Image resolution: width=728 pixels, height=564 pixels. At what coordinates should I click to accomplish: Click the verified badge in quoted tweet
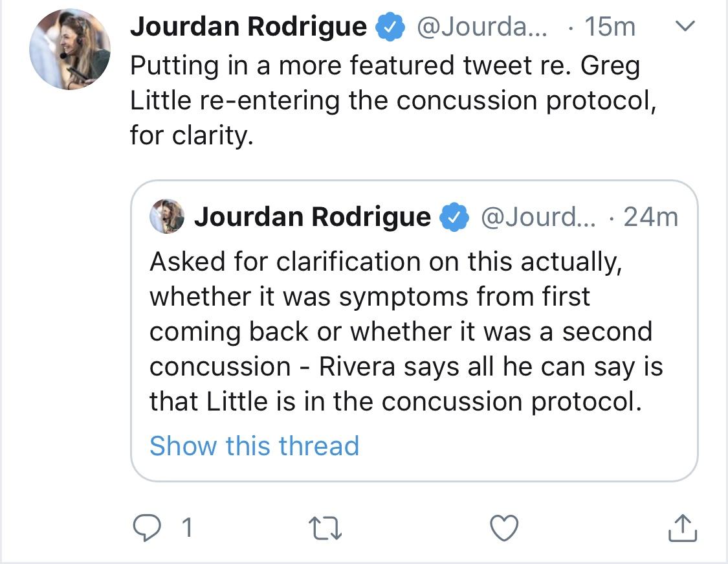pos(454,218)
